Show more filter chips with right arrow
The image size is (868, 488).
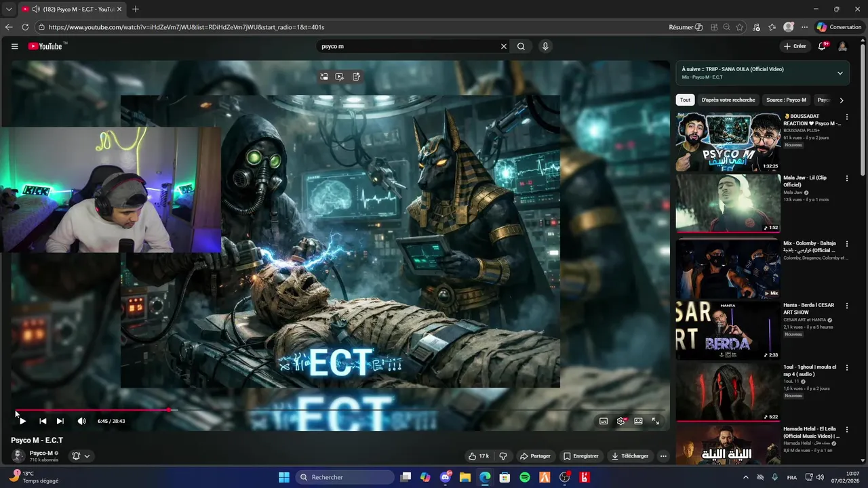coord(842,100)
